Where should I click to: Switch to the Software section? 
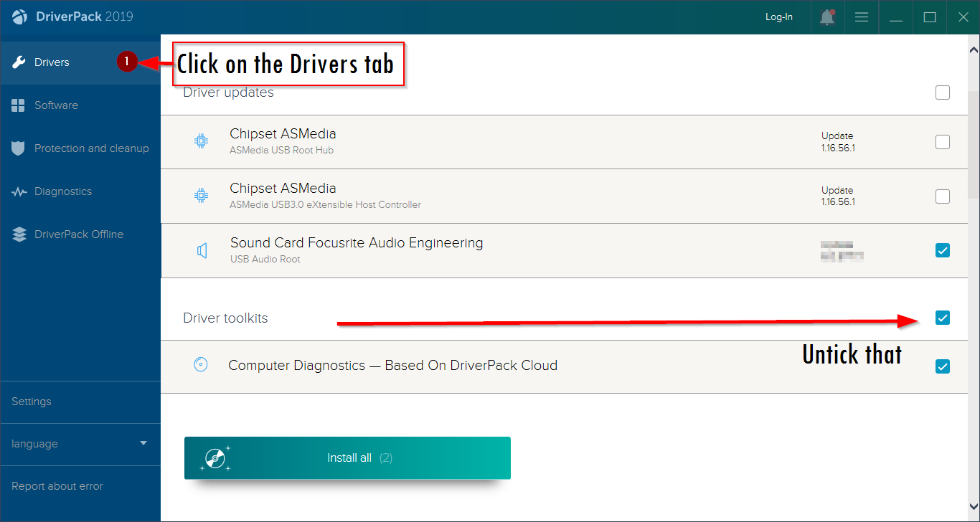click(x=56, y=105)
